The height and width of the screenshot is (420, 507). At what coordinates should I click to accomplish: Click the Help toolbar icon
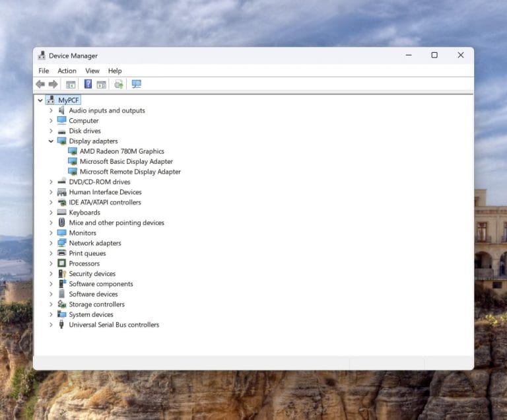tap(88, 84)
